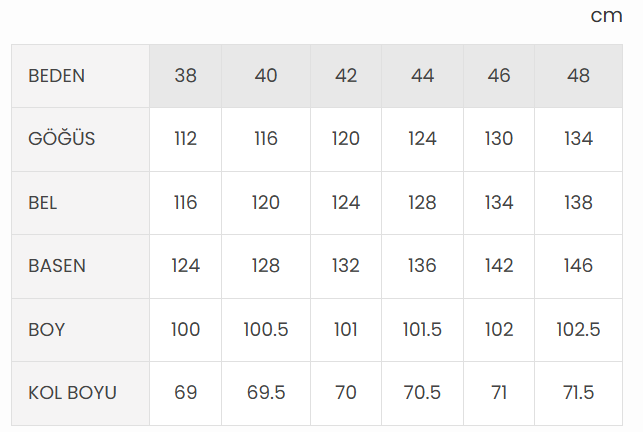Click BOY value 102.5 for size 48

pyautogui.click(x=578, y=329)
